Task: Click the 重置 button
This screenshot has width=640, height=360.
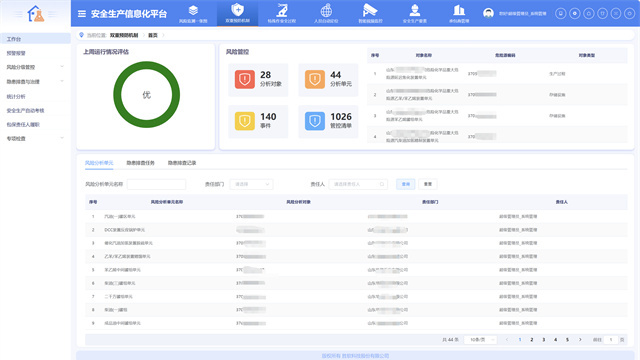Action: pos(428,184)
